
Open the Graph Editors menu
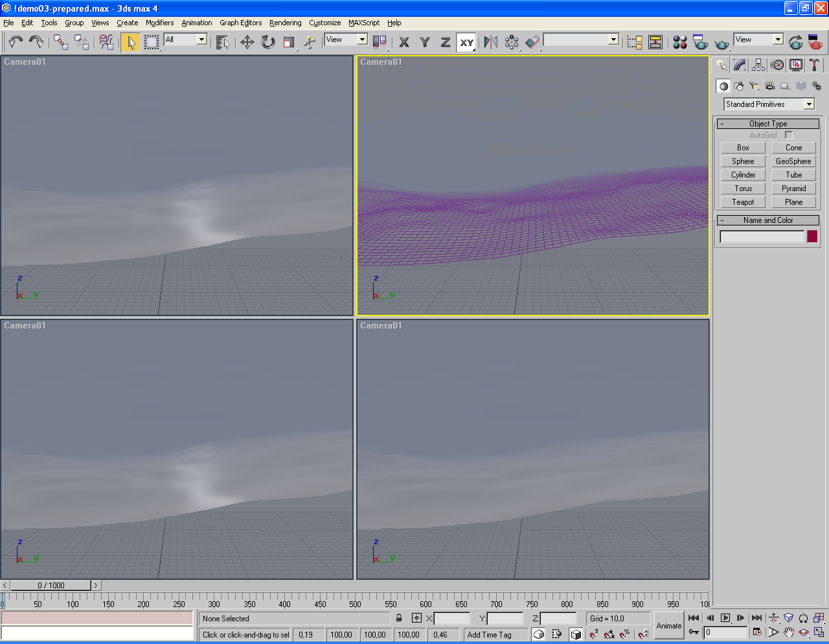[240, 23]
